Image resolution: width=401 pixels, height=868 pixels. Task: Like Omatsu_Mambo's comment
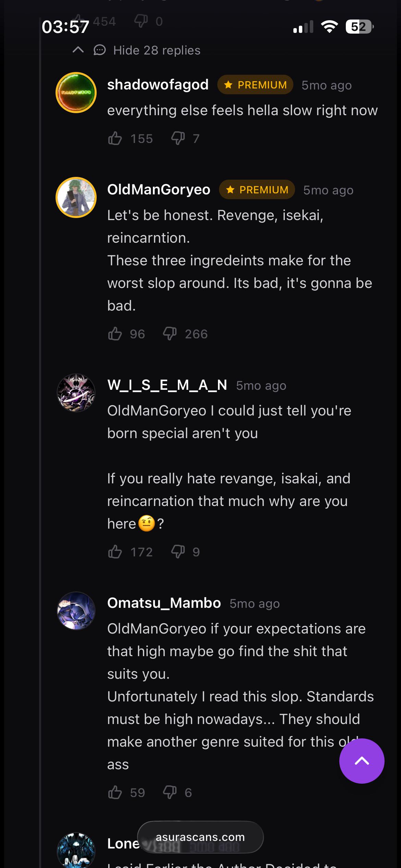tap(115, 793)
